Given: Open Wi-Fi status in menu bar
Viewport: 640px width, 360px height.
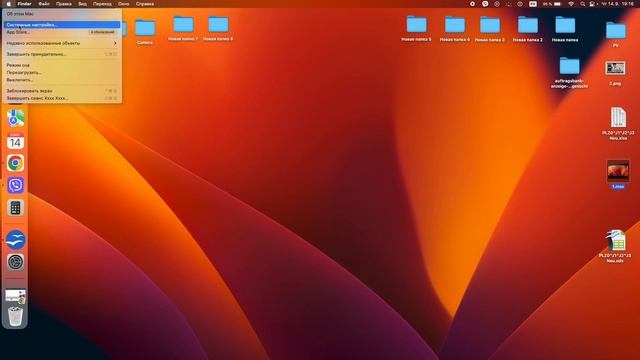Looking at the screenshot, I should tap(571, 4).
